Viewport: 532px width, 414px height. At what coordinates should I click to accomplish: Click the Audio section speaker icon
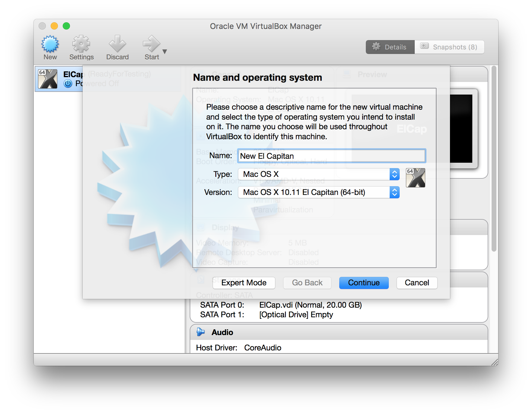tap(200, 332)
